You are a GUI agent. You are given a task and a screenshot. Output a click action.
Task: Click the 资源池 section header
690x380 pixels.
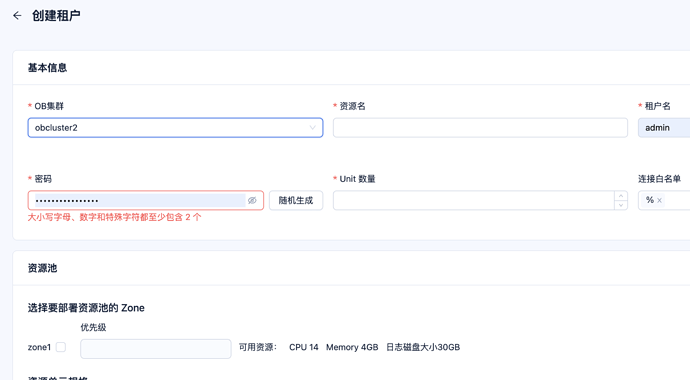42,268
